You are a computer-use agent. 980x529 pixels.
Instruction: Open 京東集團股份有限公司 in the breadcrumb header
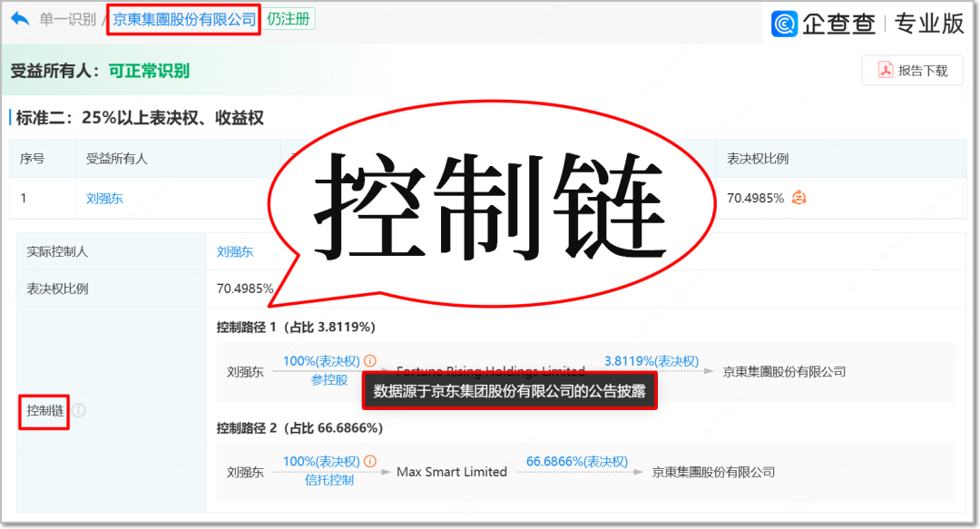(181, 18)
